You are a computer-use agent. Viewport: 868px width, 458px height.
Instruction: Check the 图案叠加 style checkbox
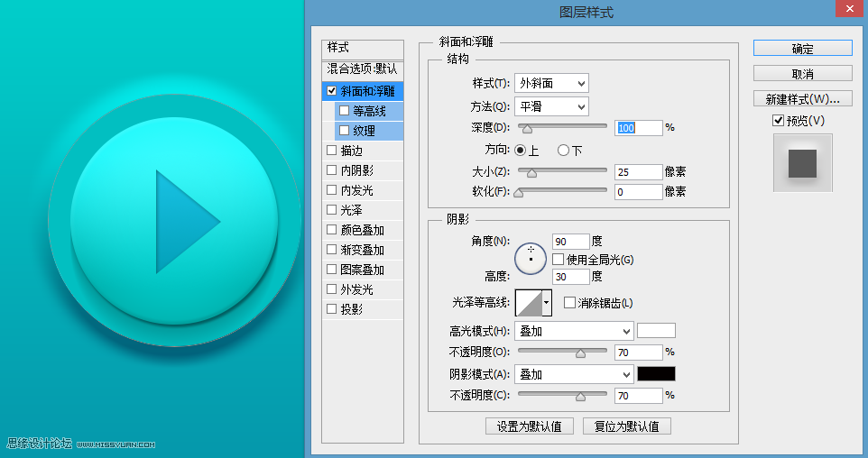coord(331,270)
